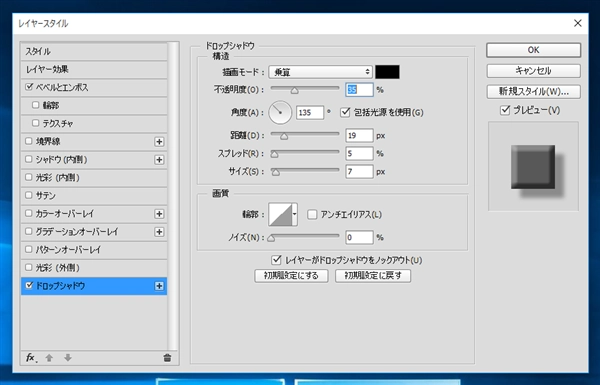600x385 pixels.
Task: Click the style preview thumbnail
Action: pyautogui.click(x=533, y=166)
